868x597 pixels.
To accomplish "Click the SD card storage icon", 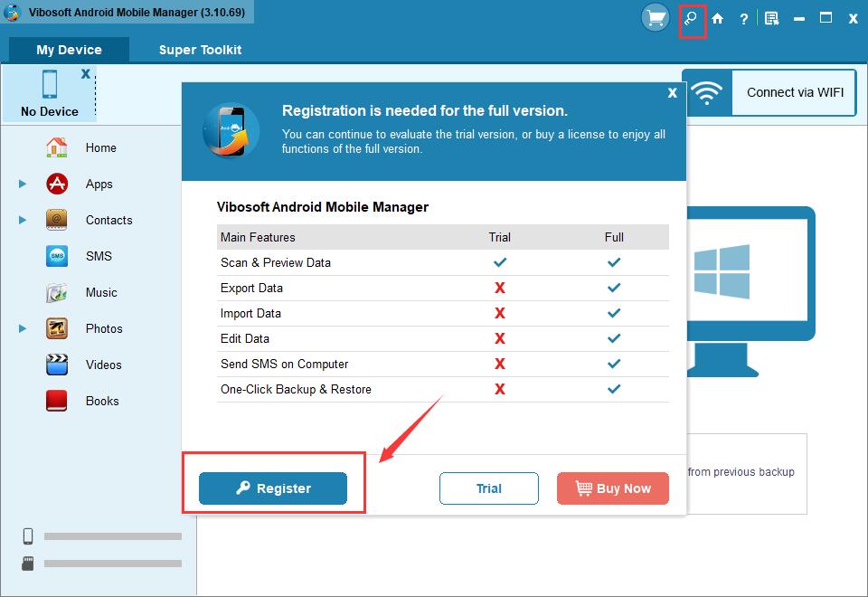I will click(x=28, y=564).
